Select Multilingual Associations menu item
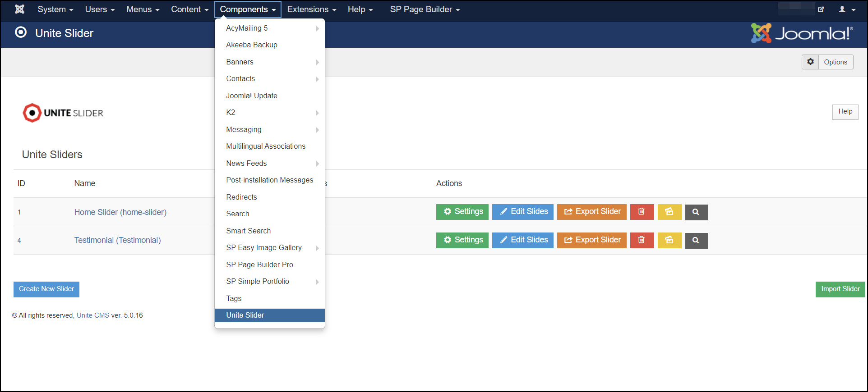 click(x=270, y=146)
